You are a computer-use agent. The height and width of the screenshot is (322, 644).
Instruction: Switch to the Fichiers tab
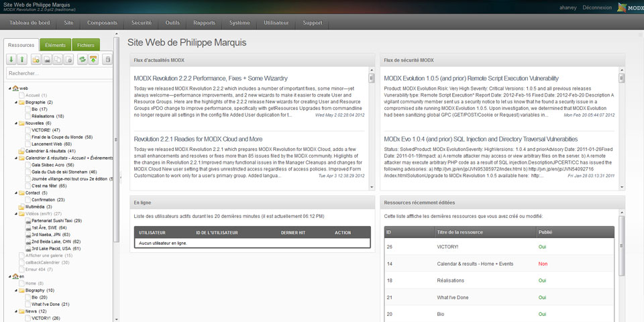pyautogui.click(x=86, y=45)
